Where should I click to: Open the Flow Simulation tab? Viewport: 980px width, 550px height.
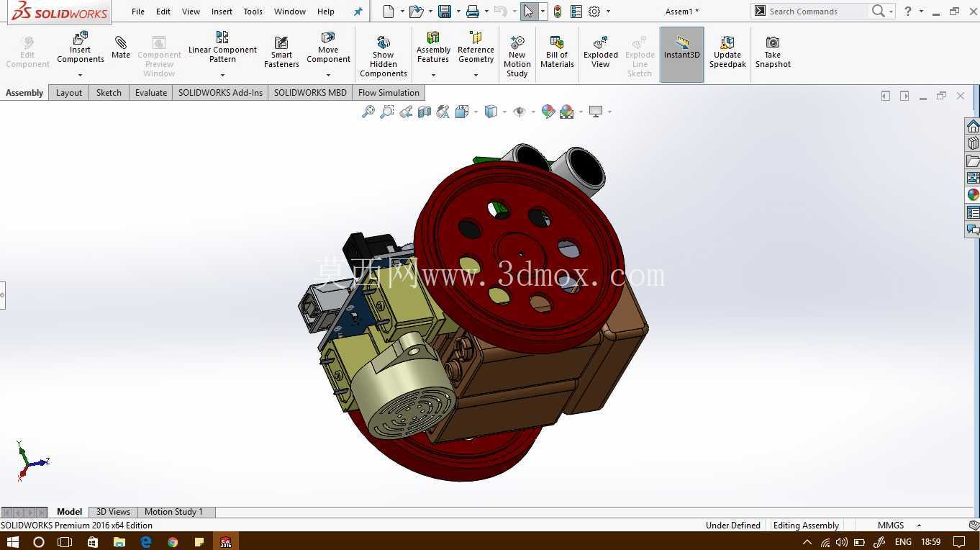[x=389, y=93]
